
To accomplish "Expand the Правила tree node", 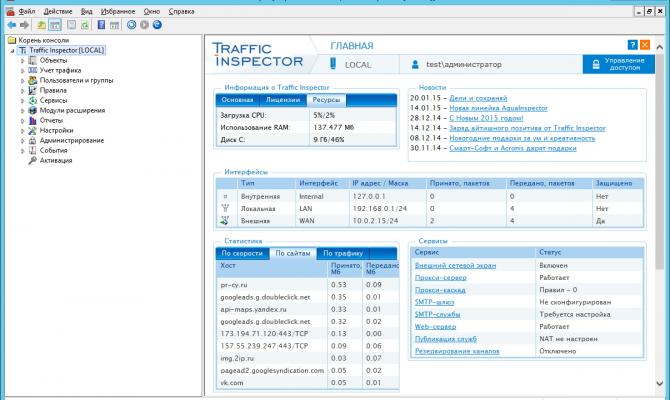I will 23,91.
